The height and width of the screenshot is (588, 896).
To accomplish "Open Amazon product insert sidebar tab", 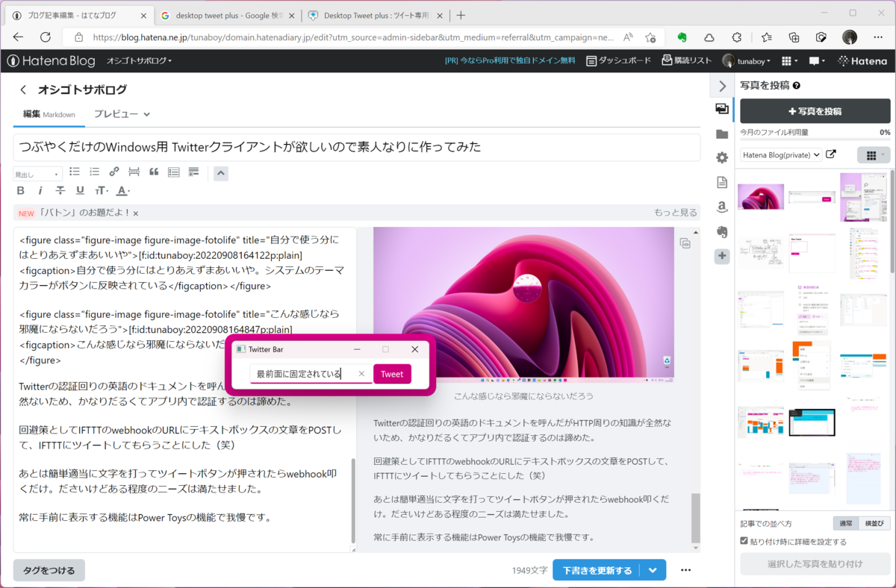I will pyautogui.click(x=721, y=207).
